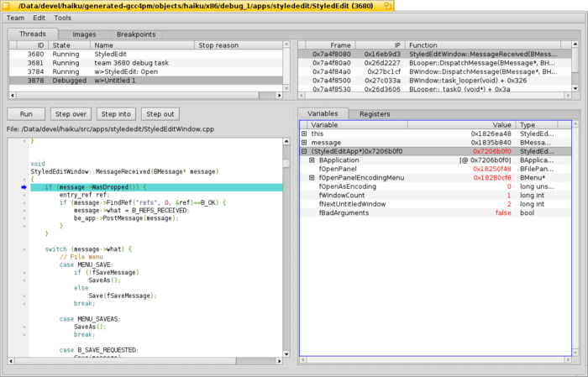Collapse the (StyledEditApp*)0x7206b0f0 node
Image resolution: width=588 pixels, height=377 pixels.
tap(304, 152)
